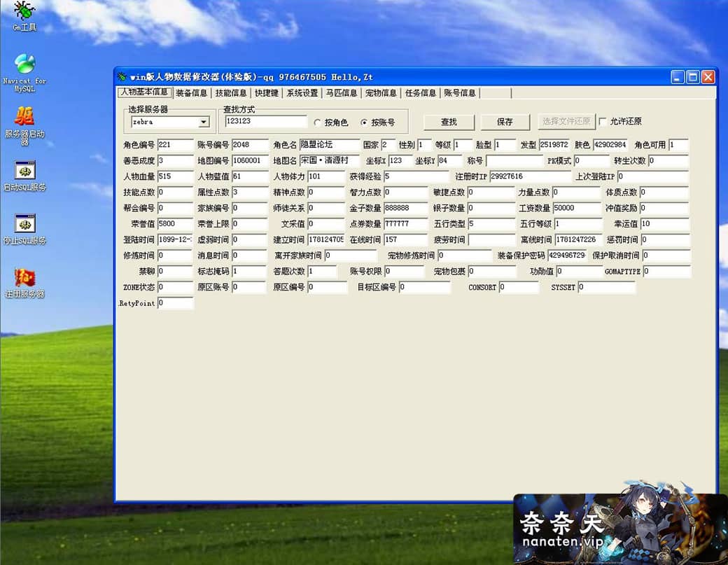Click the 属性点数 field showing 3

[250, 193]
